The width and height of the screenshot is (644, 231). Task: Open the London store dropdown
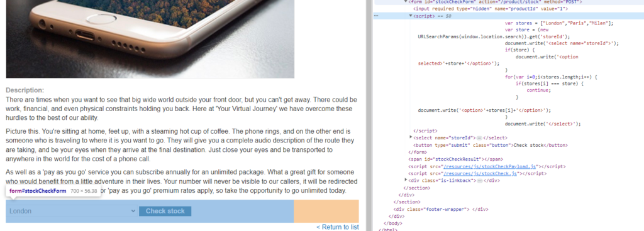[72, 211]
